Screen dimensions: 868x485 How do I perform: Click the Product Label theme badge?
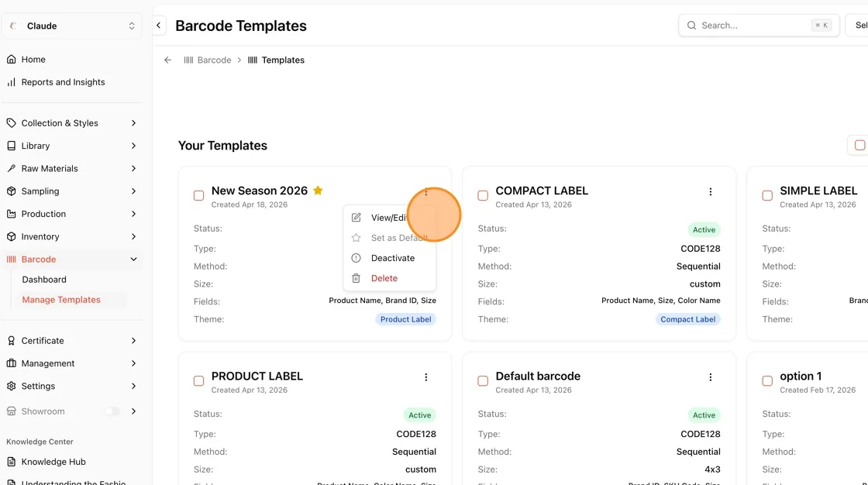coord(406,319)
